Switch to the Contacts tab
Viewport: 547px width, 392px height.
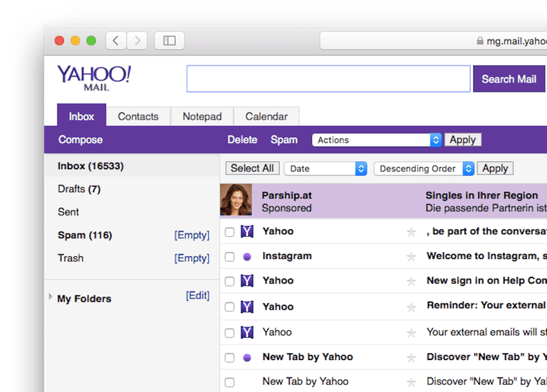[x=138, y=117]
